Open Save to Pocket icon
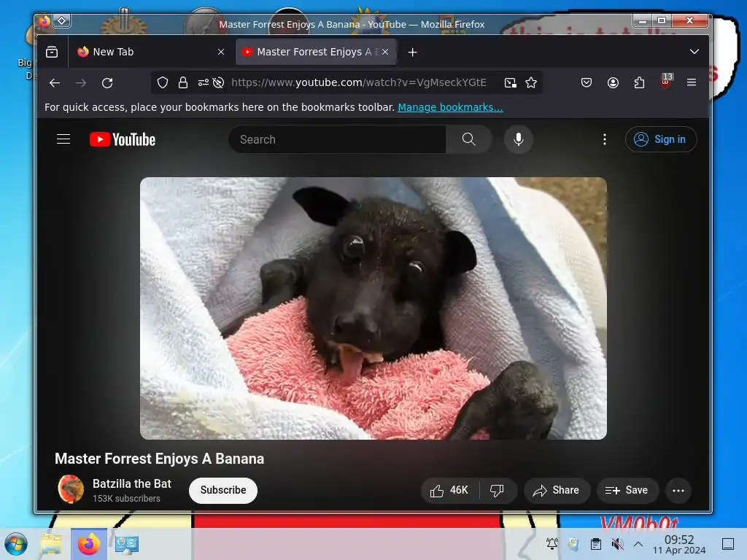The image size is (747, 560). [x=587, y=83]
